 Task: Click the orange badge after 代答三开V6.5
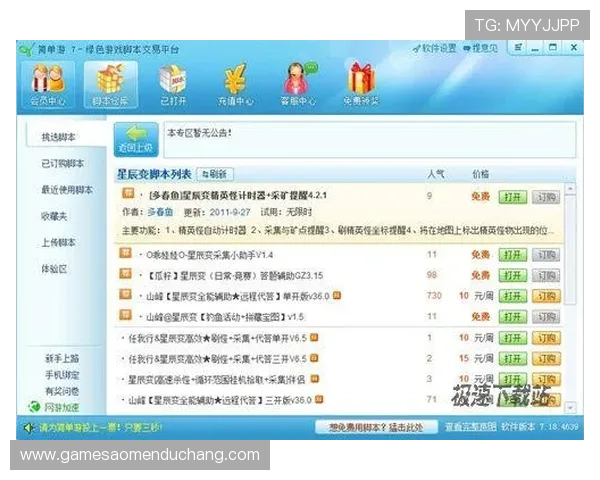[314, 358]
